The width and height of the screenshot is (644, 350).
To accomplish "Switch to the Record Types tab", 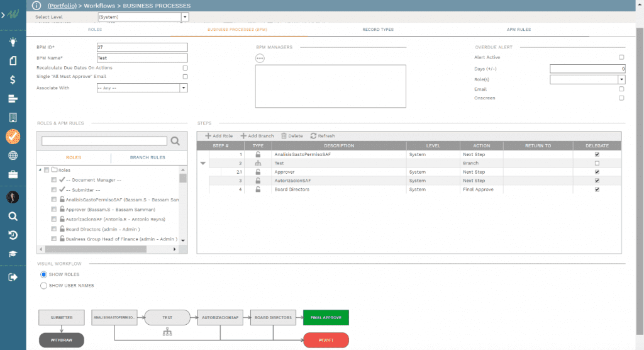I will (378, 30).
